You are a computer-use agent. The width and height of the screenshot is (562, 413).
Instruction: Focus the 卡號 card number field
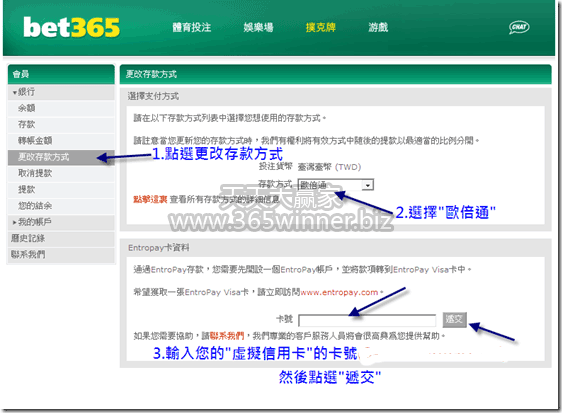pyautogui.click(x=367, y=320)
